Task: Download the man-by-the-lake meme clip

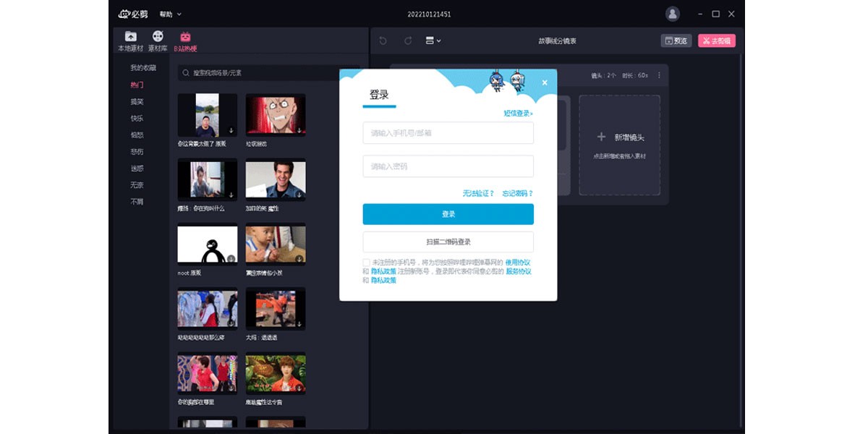Action: 231,131
